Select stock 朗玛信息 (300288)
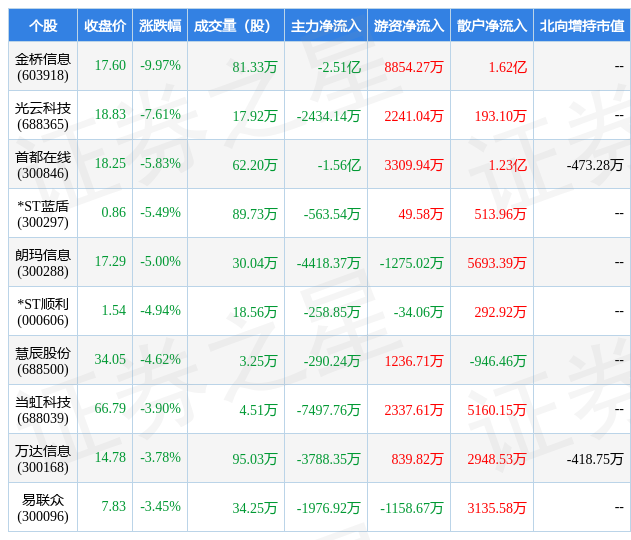This screenshot has width=631, height=540. 43,263
